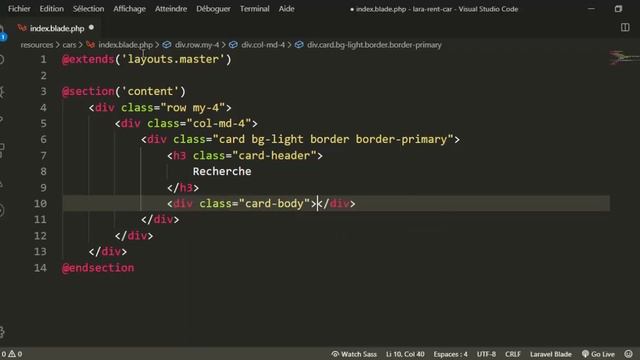Select the index.blade.php editor tab
Screen dimensions: 640x360
pos(57,28)
